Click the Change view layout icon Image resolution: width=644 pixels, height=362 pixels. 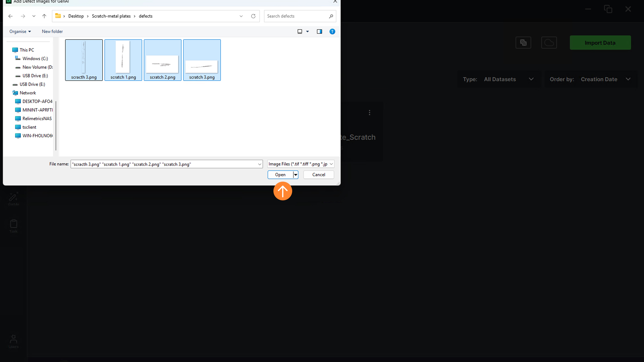pyautogui.click(x=300, y=31)
